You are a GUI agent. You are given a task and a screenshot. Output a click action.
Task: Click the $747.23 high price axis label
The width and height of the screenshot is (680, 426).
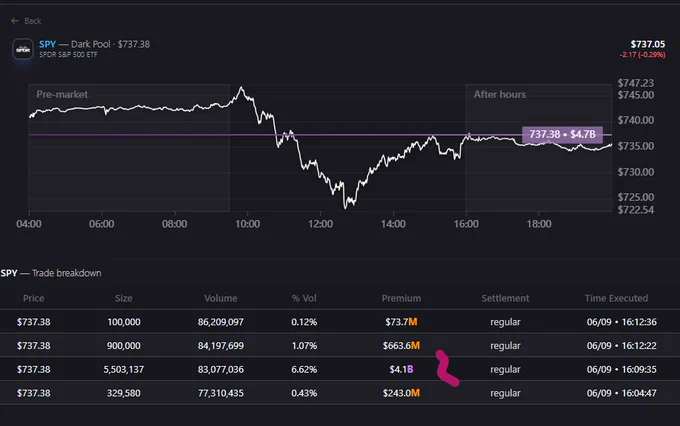[x=636, y=83]
